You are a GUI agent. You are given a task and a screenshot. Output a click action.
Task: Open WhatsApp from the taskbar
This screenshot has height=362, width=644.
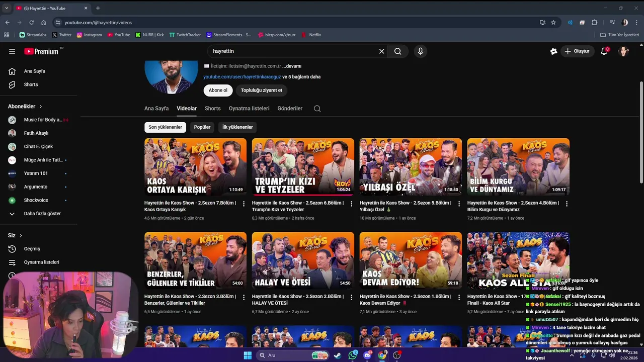353,355
